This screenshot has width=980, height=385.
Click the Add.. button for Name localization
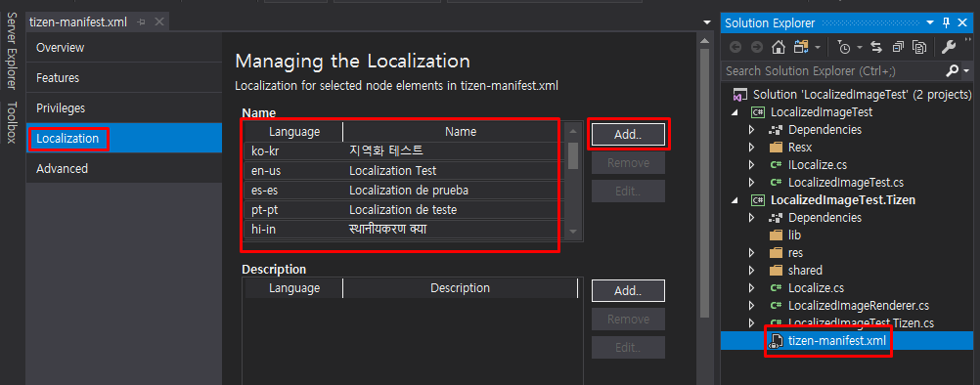click(628, 134)
